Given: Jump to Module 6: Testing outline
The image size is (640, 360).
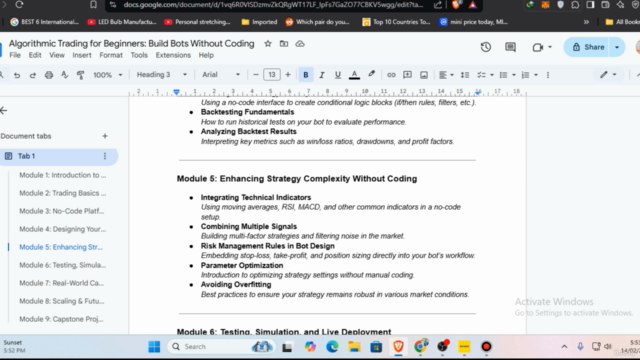Looking at the screenshot, I should tap(62, 265).
